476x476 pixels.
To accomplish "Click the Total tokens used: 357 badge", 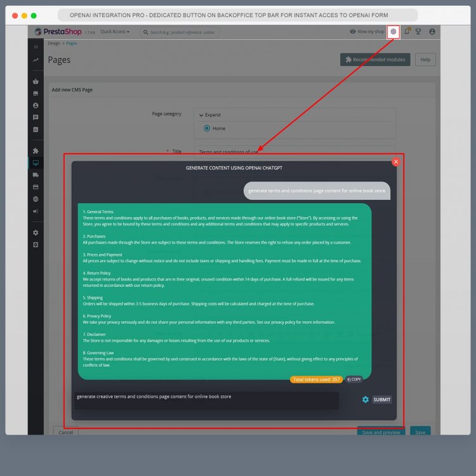I will coord(316,379).
